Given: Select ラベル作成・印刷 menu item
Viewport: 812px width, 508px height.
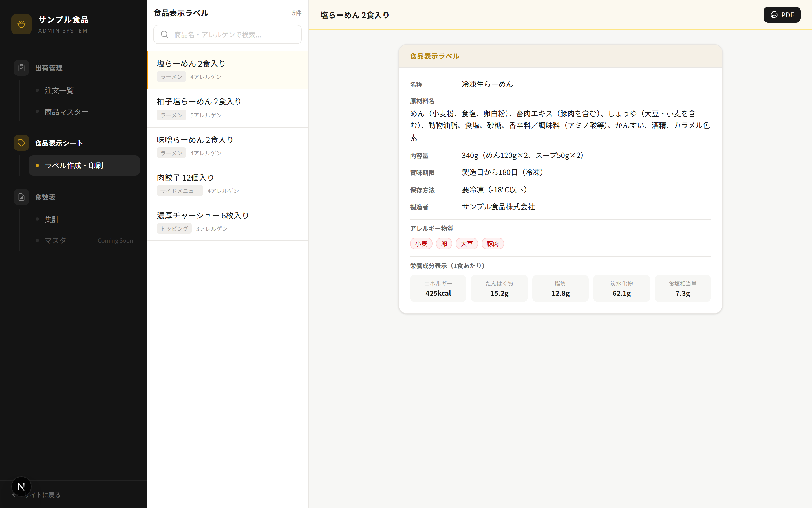Looking at the screenshot, I should (x=84, y=165).
